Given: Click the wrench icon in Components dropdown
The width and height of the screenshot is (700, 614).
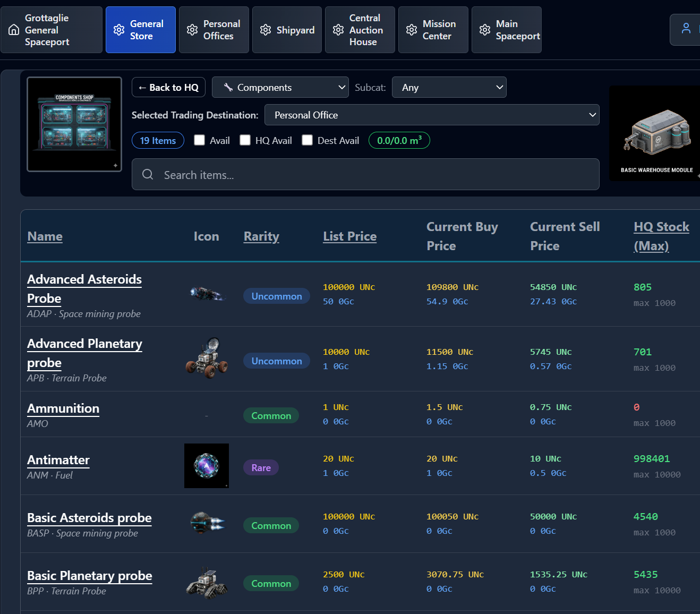Looking at the screenshot, I should [x=228, y=87].
